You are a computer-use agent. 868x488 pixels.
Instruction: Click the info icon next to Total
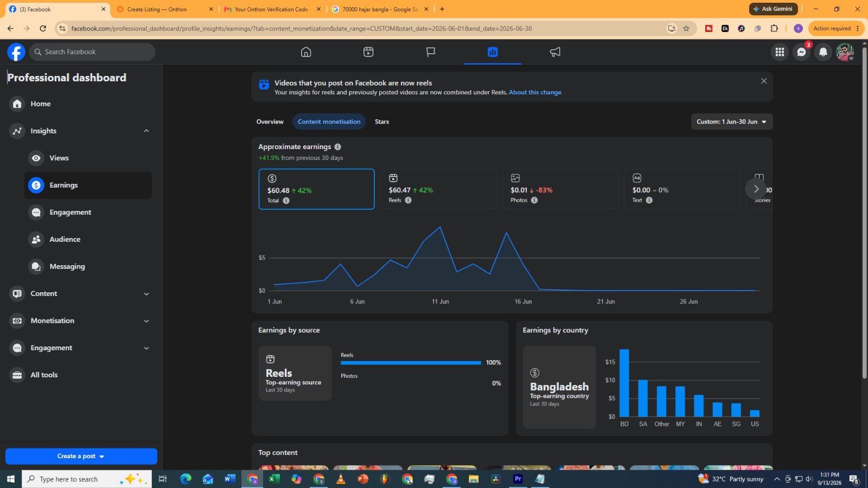pyautogui.click(x=286, y=201)
